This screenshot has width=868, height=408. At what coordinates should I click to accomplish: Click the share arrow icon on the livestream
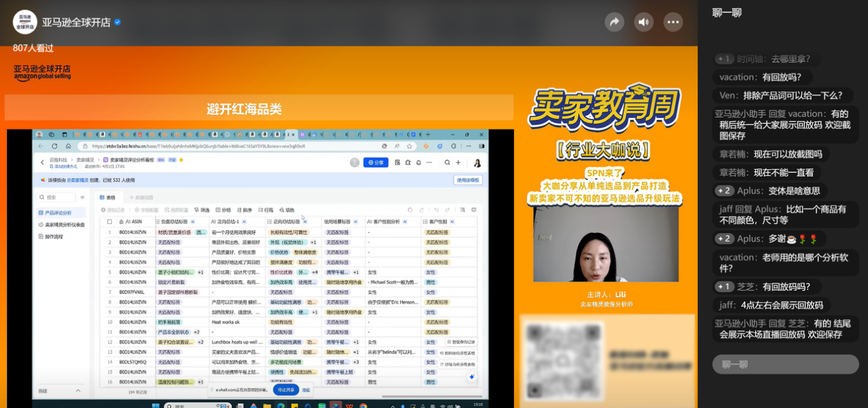[614, 22]
